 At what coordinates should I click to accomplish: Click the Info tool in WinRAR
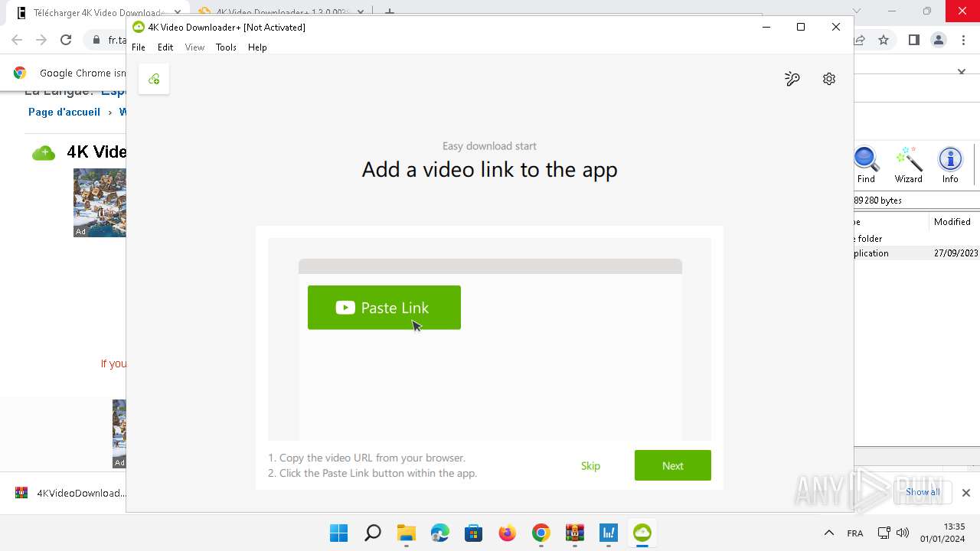tap(950, 165)
